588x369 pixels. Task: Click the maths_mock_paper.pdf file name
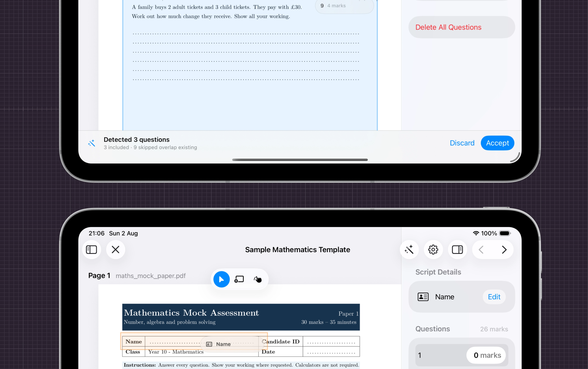coord(150,276)
